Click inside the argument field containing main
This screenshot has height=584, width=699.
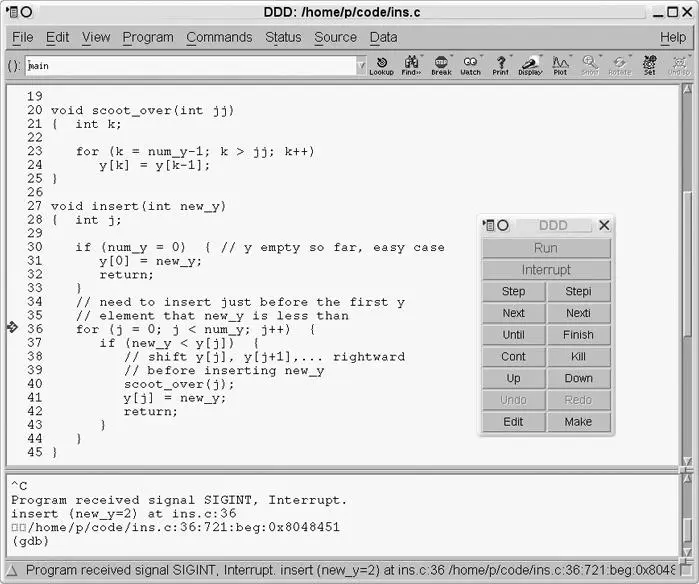point(190,66)
